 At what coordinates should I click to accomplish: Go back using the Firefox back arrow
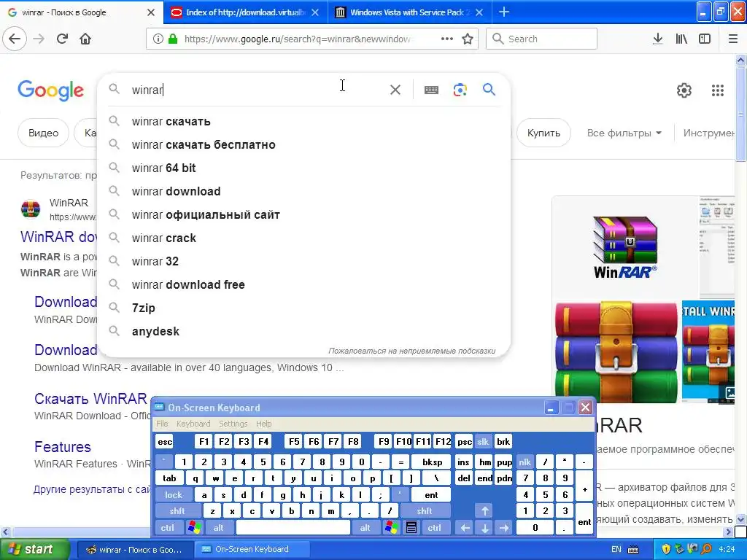(15, 39)
